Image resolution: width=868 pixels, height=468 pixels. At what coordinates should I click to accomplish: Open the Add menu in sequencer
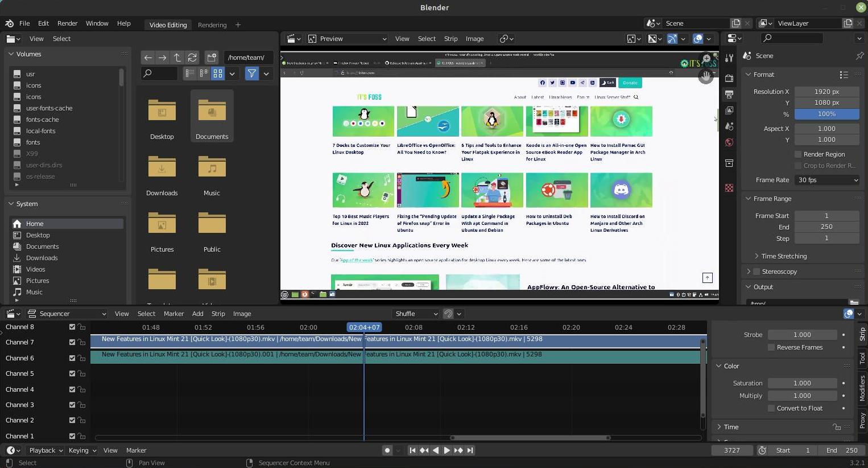197,314
